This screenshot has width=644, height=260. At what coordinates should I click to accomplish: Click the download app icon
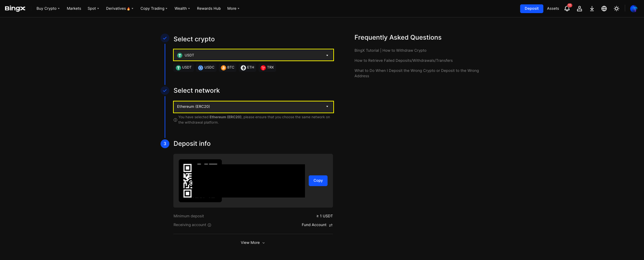click(x=592, y=9)
